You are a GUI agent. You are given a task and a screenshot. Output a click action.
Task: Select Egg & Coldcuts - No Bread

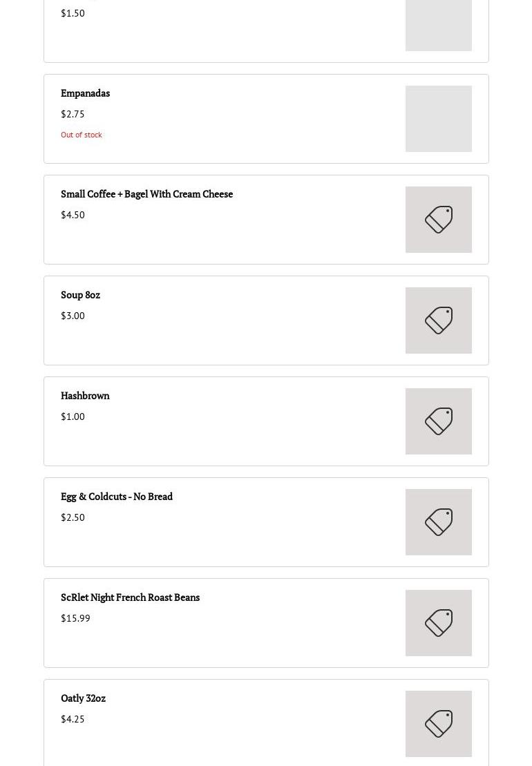117,497
